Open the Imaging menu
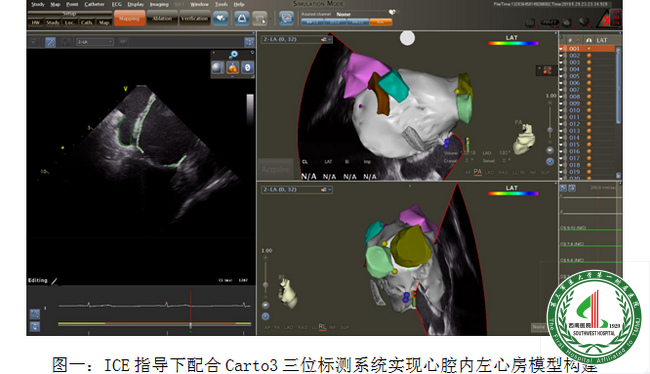Image resolution: width=650 pixels, height=374 pixels. pos(159,4)
